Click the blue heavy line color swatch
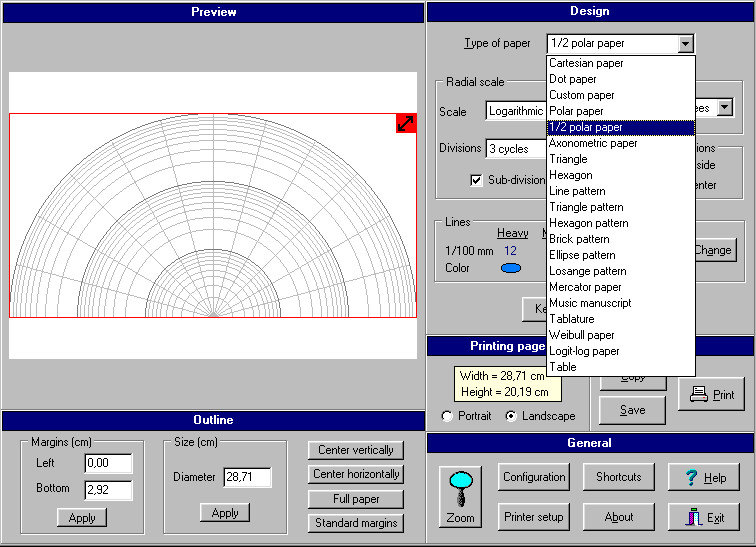 pyautogui.click(x=511, y=268)
